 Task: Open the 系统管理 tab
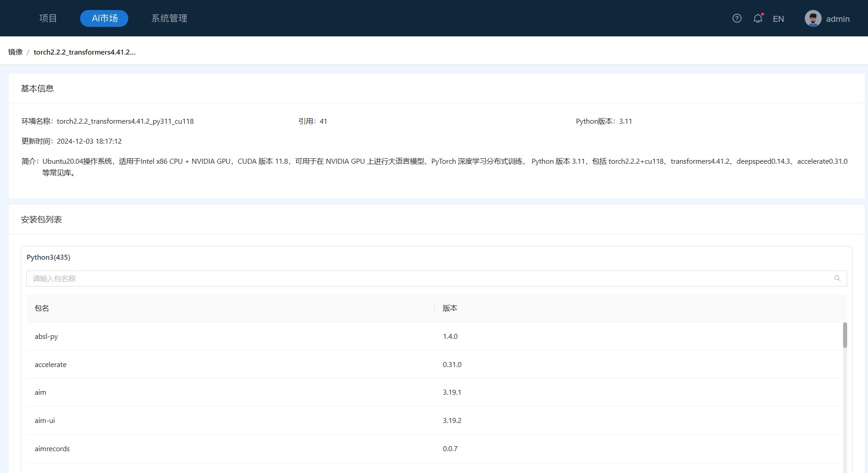point(169,18)
